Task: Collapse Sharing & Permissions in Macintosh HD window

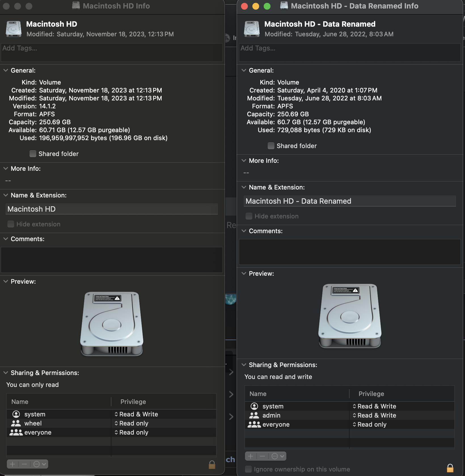Action: pos(6,373)
